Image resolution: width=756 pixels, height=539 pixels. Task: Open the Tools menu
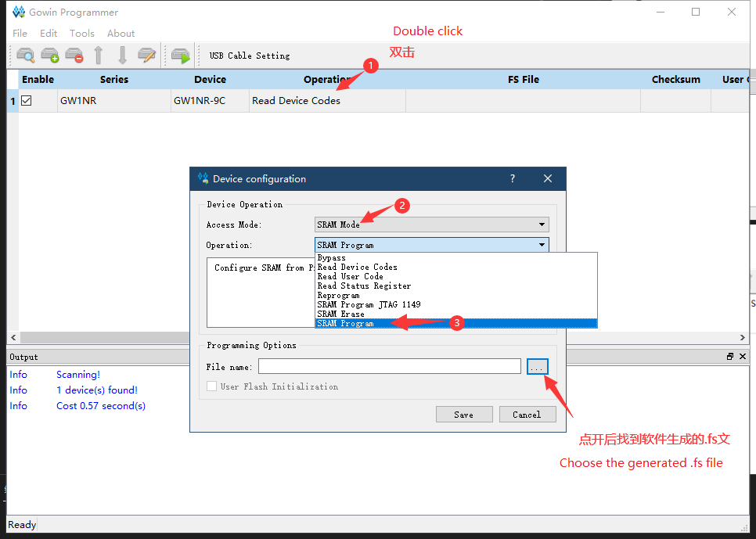pos(82,34)
